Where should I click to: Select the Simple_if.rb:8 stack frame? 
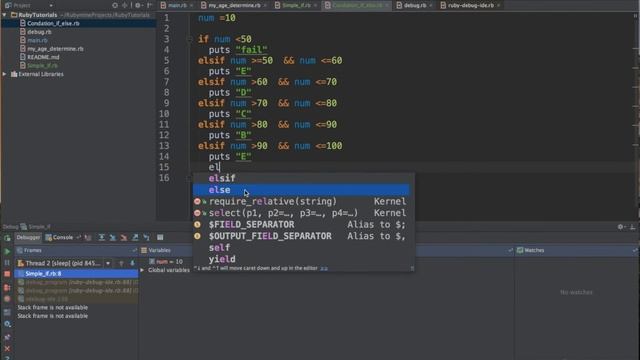click(x=77, y=273)
